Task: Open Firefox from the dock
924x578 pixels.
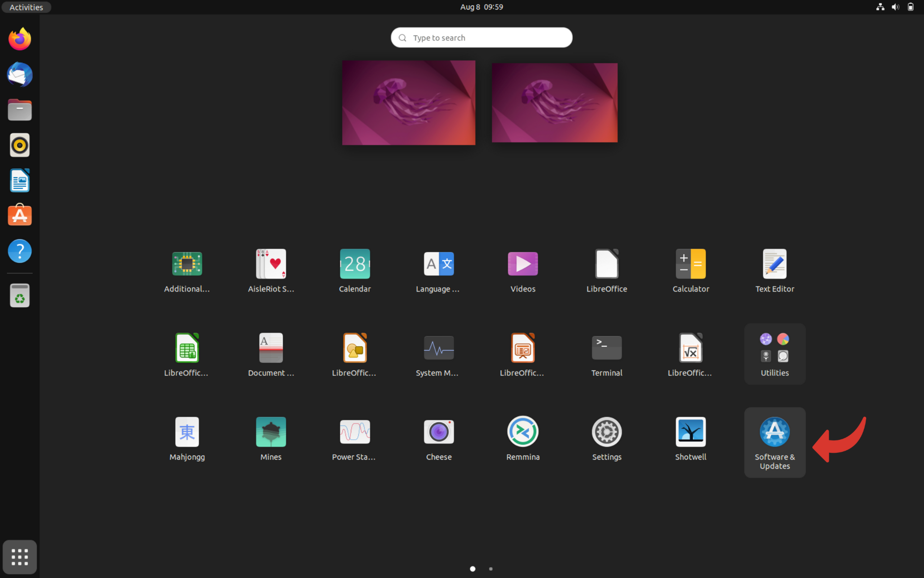Action: [20, 39]
